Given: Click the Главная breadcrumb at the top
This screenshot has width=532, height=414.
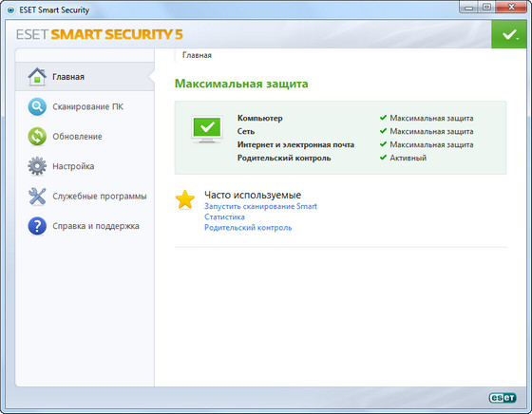Looking at the screenshot, I should [x=198, y=55].
